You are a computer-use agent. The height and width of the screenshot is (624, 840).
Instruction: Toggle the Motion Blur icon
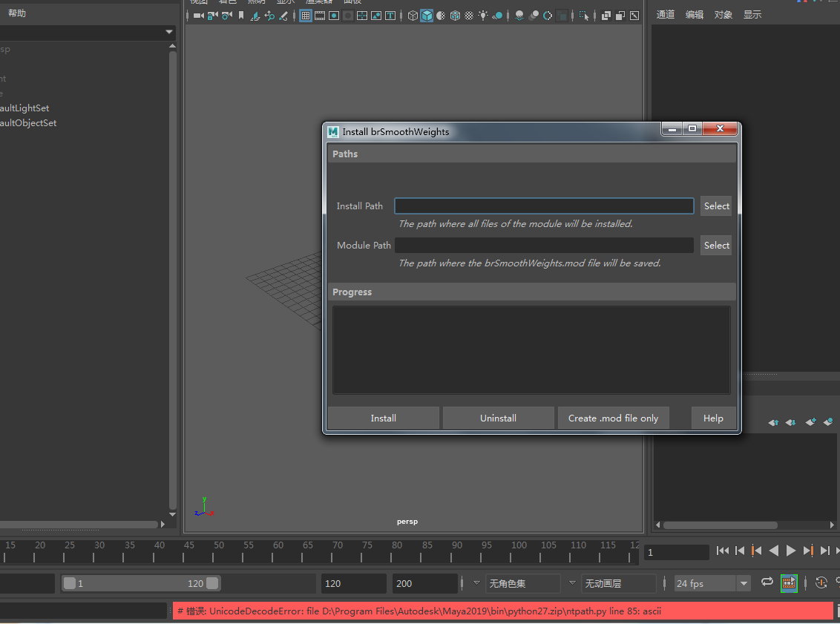pyautogui.click(x=534, y=16)
